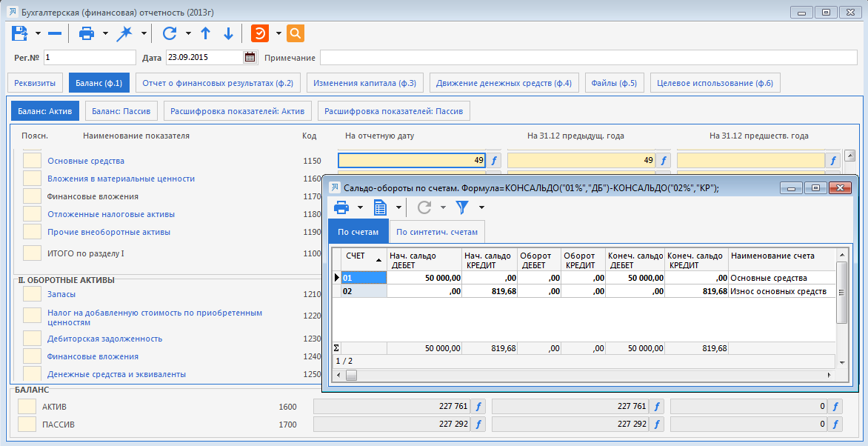Image resolution: width=868 pixels, height=446 pixels.
Task: Open the save icon dropdown arrow
Action: 38,33
